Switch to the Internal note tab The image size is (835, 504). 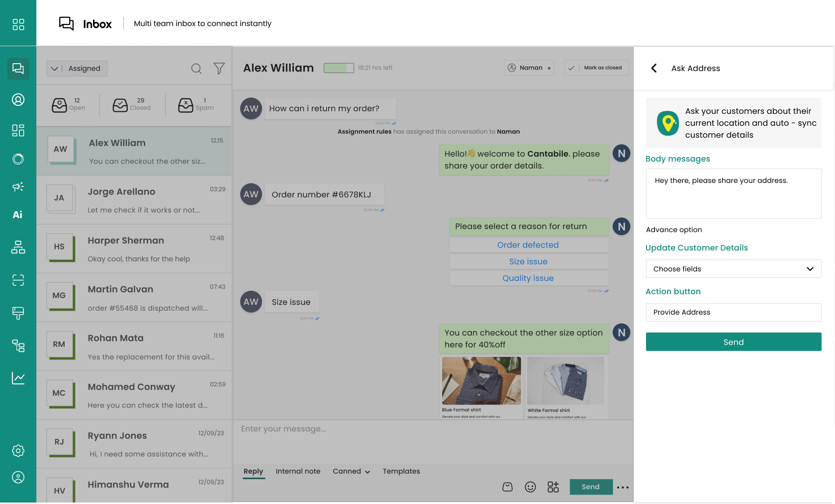pyautogui.click(x=298, y=471)
